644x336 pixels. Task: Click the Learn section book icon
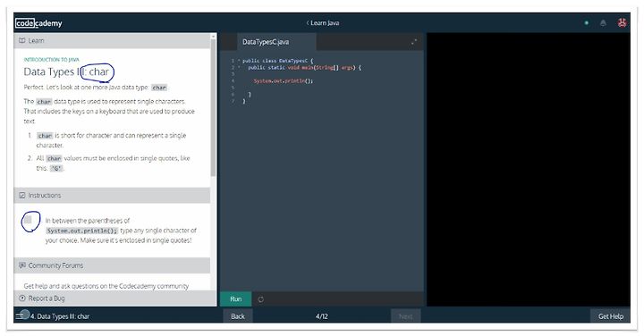(22, 40)
